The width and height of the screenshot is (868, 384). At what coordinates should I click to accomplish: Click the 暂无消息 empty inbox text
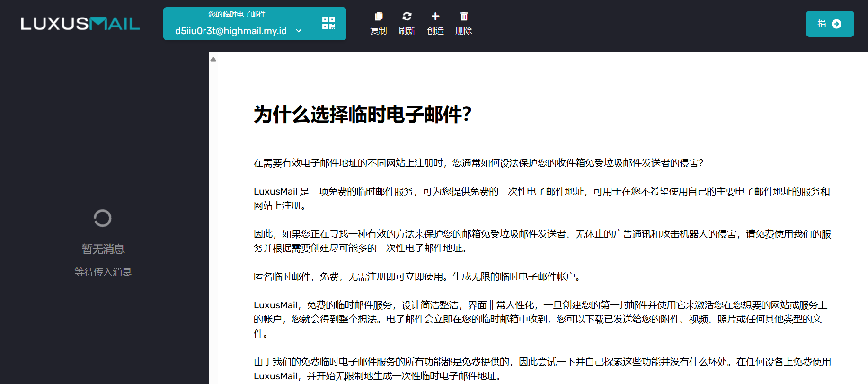[103, 249]
